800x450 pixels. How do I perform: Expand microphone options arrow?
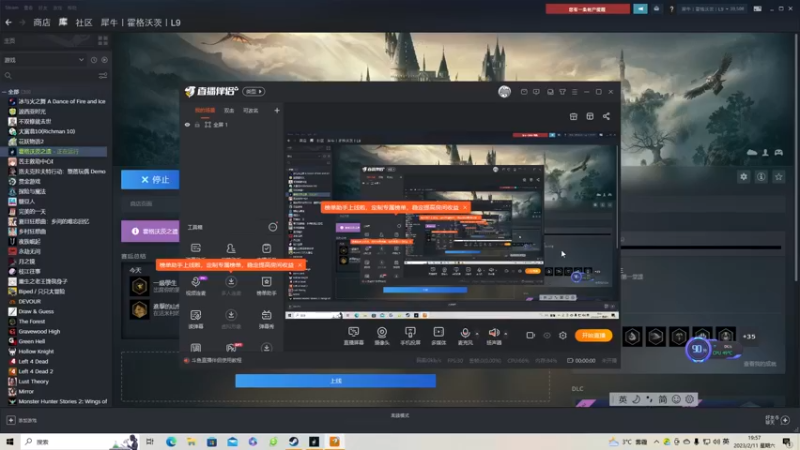click(477, 334)
